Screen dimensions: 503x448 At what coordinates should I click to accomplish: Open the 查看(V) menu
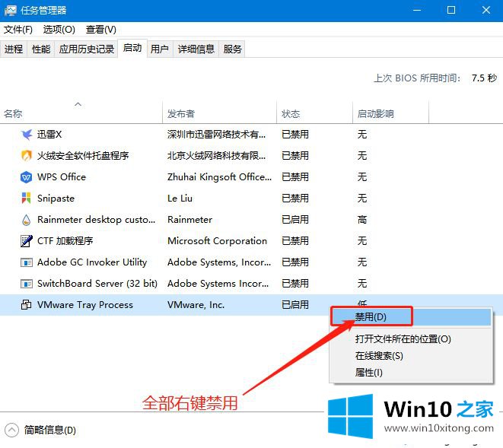pos(100,30)
